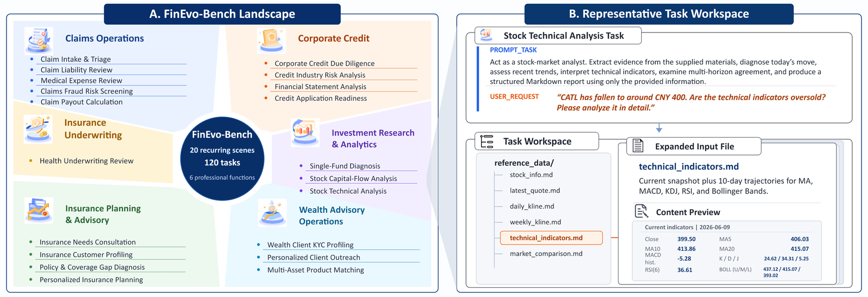Screen dimensions: 868x297
Task: Click the FinEvo-Bench center circle
Action: pyautogui.click(x=222, y=158)
